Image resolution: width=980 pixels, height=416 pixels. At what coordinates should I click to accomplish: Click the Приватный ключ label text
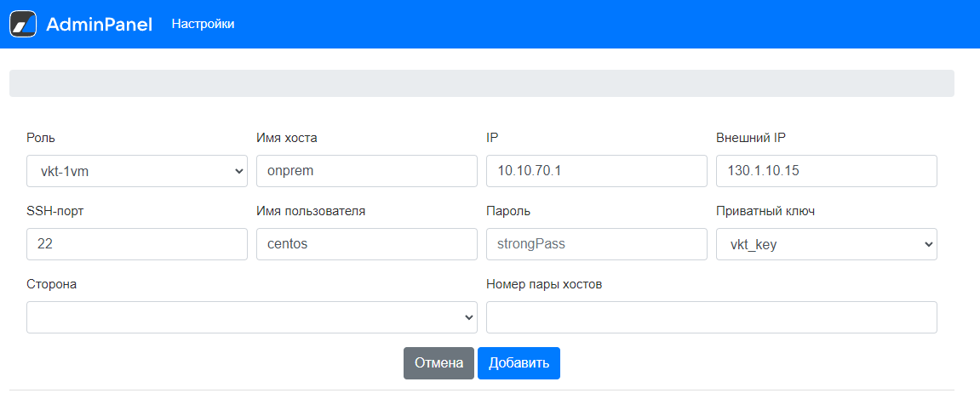pyautogui.click(x=765, y=211)
